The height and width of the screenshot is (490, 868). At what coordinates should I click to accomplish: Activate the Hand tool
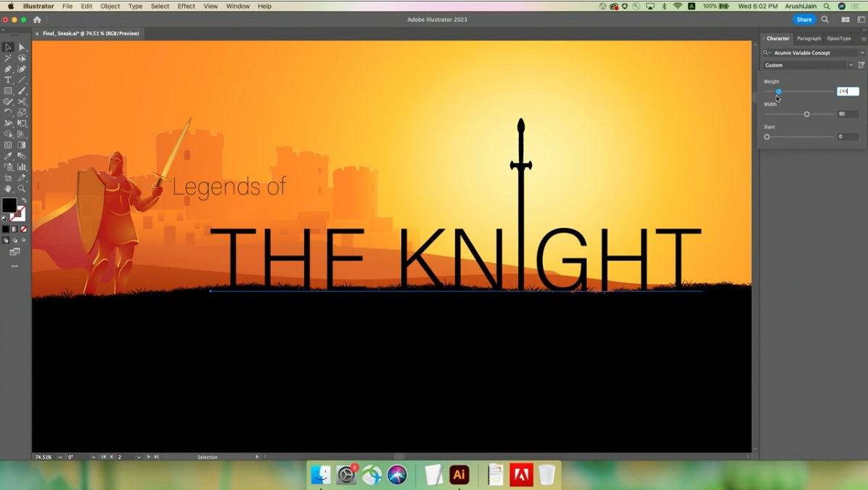coord(8,189)
